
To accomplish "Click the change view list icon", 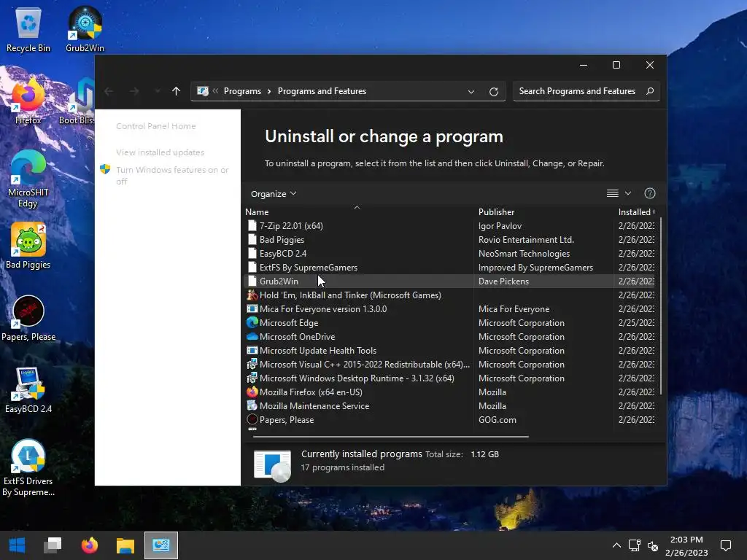I will pos(613,193).
